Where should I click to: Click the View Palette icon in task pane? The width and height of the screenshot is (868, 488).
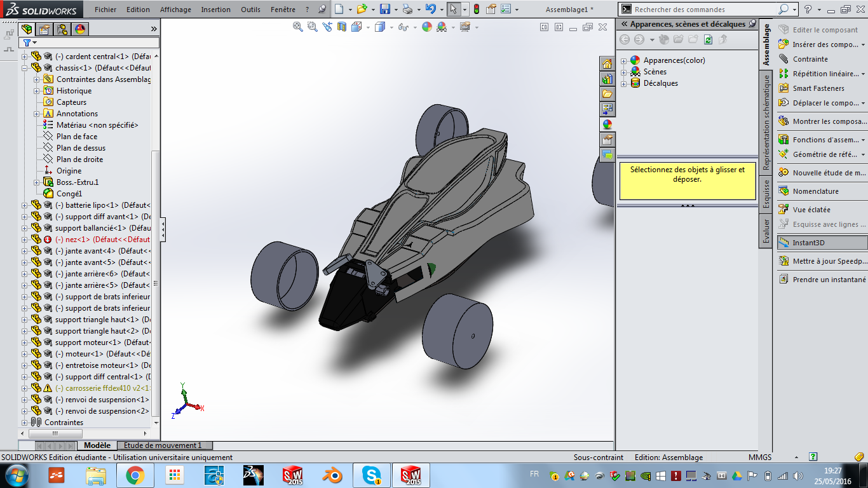607,109
